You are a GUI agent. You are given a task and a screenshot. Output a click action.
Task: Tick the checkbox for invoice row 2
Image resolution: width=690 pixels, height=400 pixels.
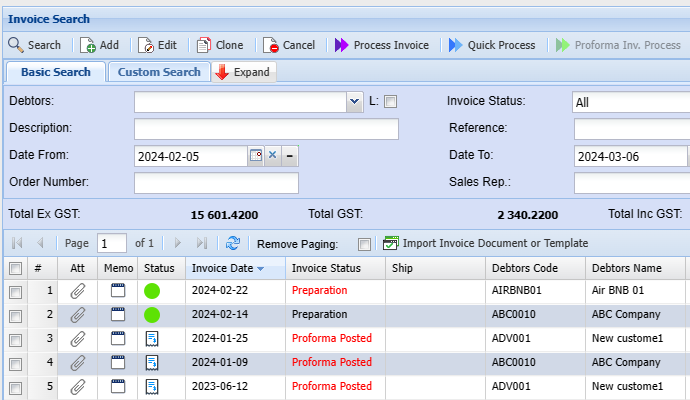click(15, 315)
